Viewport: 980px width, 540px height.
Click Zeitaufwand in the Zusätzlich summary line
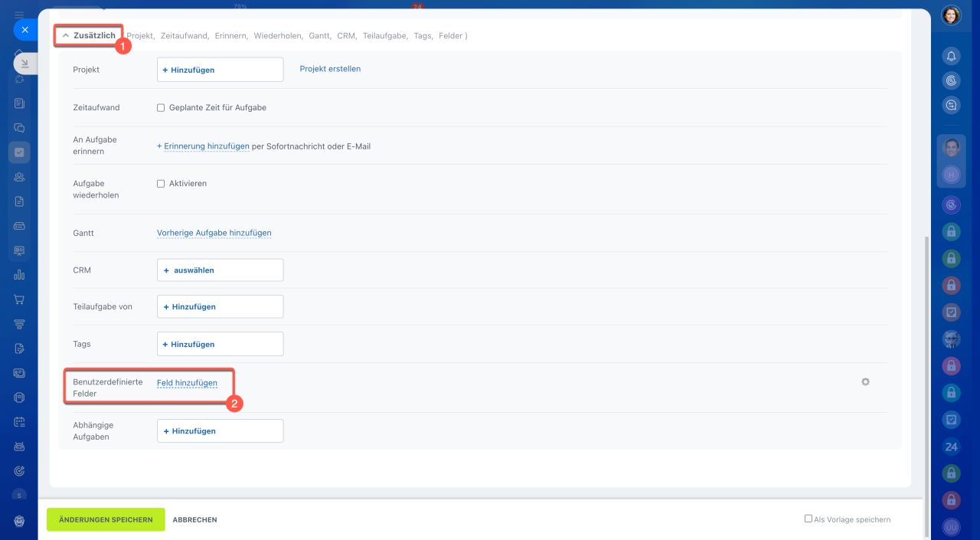pyautogui.click(x=184, y=36)
